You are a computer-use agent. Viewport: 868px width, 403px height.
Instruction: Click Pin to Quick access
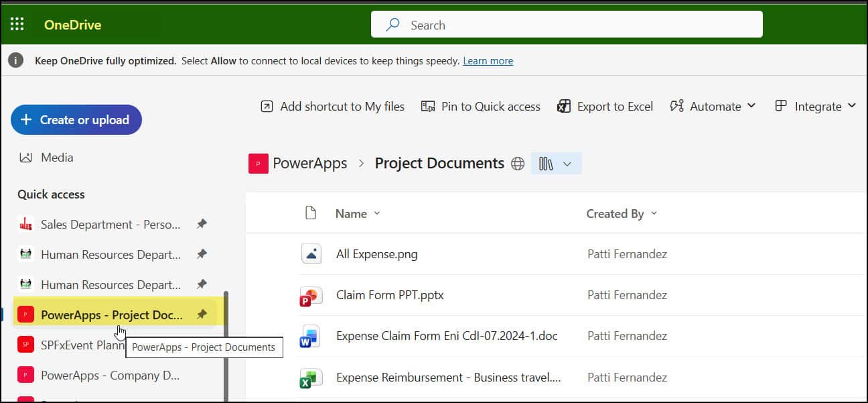[x=480, y=106]
